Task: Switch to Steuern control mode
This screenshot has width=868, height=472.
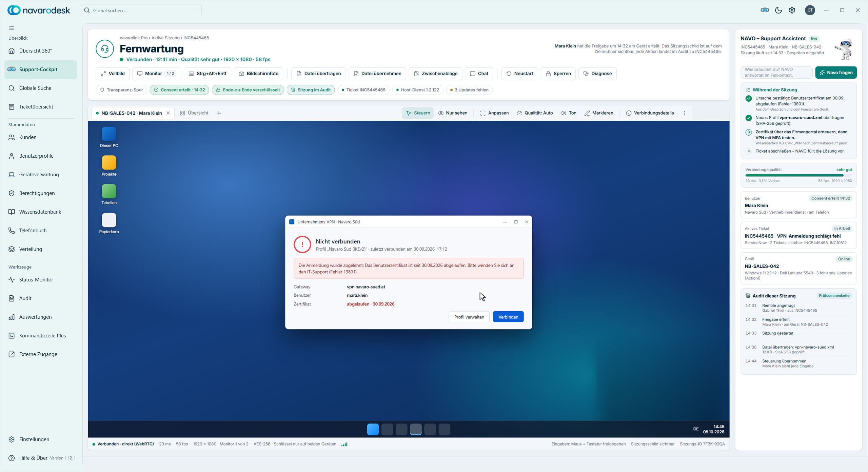Action: (x=418, y=113)
